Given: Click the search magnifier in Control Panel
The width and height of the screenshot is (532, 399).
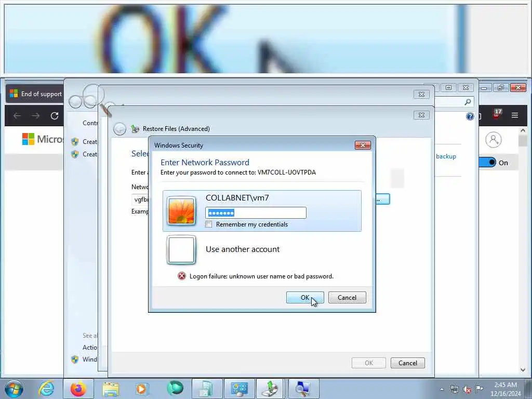Looking at the screenshot, I should [468, 102].
